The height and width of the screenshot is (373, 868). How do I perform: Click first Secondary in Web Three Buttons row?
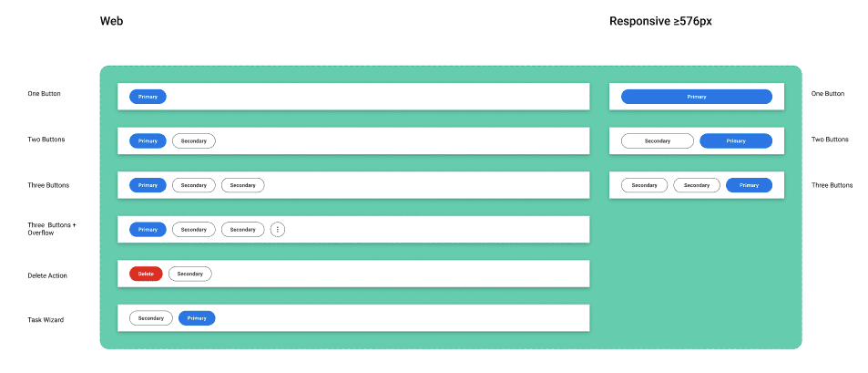click(x=194, y=185)
